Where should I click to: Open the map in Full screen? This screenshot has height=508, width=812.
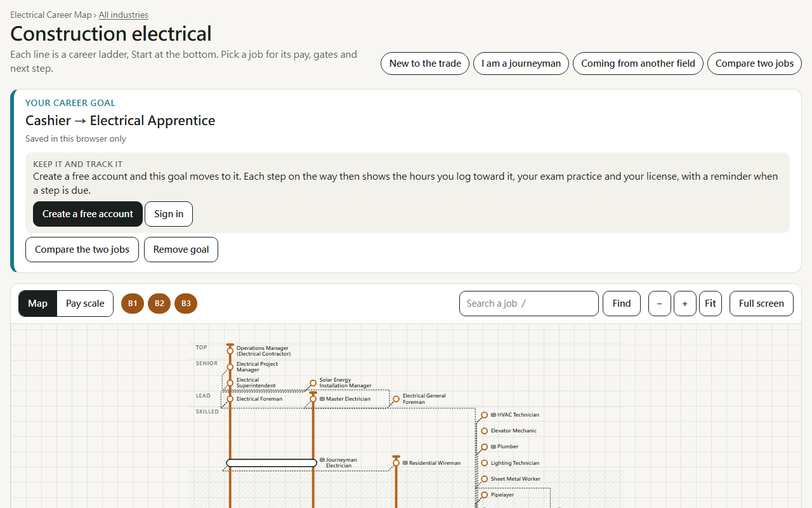(761, 304)
